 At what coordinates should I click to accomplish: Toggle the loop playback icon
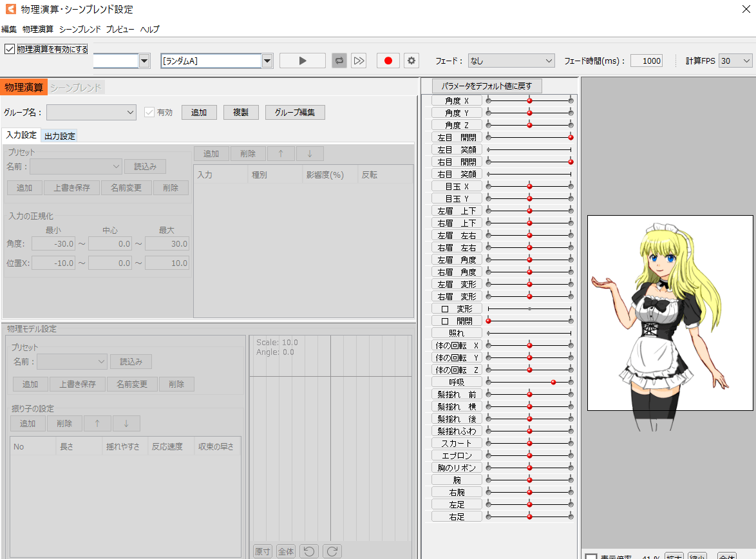point(339,60)
